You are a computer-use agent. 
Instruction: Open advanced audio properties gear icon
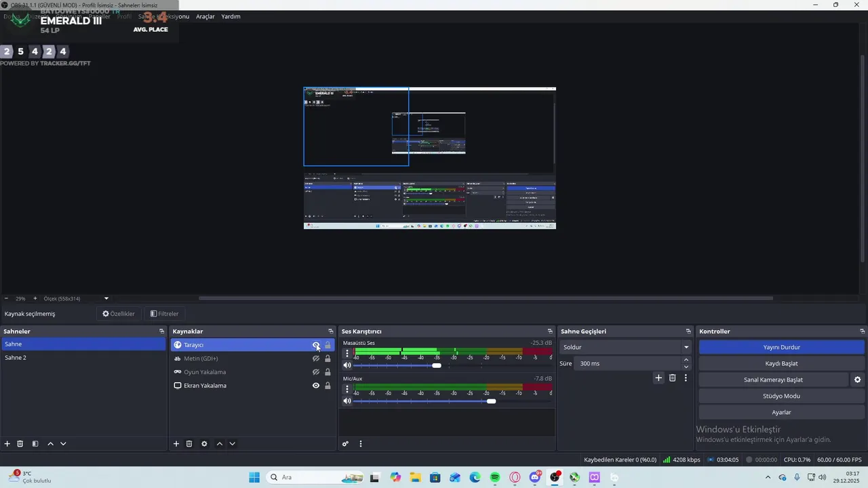click(345, 444)
